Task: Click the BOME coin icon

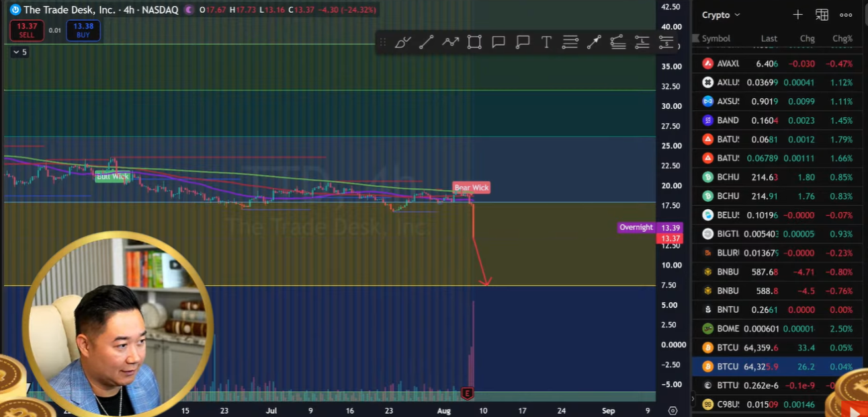Action: [707, 329]
